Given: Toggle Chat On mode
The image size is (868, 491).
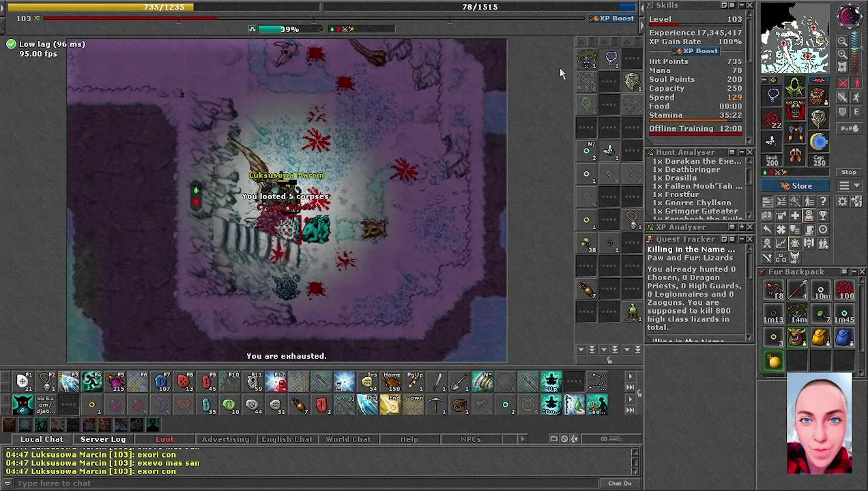Looking at the screenshot, I should pos(620,483).
